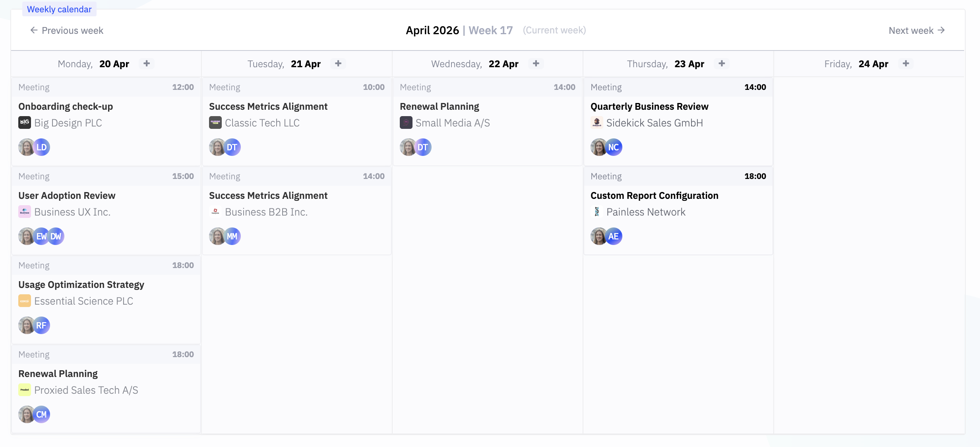Screen dimensions: 980x447
Task: Open the Usage Optimization Strategy meeting card
Action: point(81,285)
